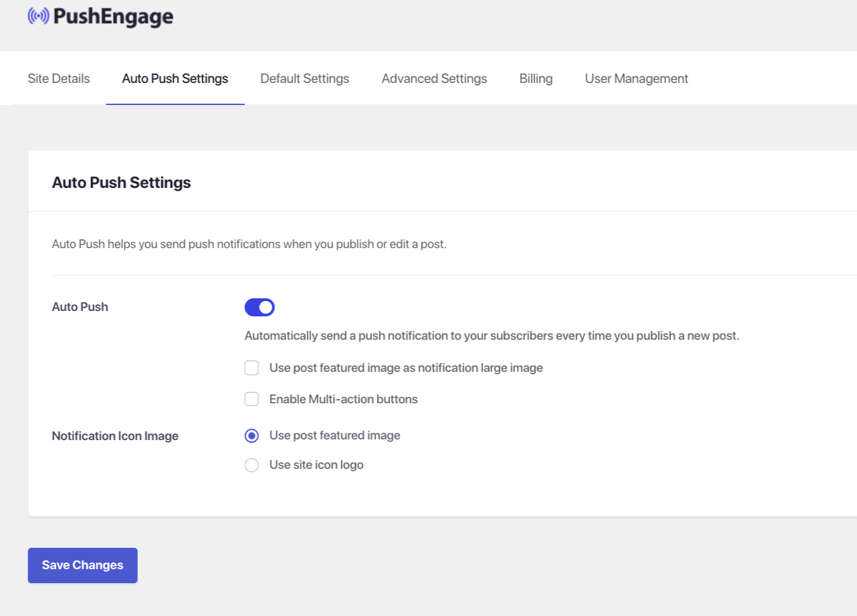
Task: Click the PushEngage broadcast logo icon
Action: click(x=38, y=17)
